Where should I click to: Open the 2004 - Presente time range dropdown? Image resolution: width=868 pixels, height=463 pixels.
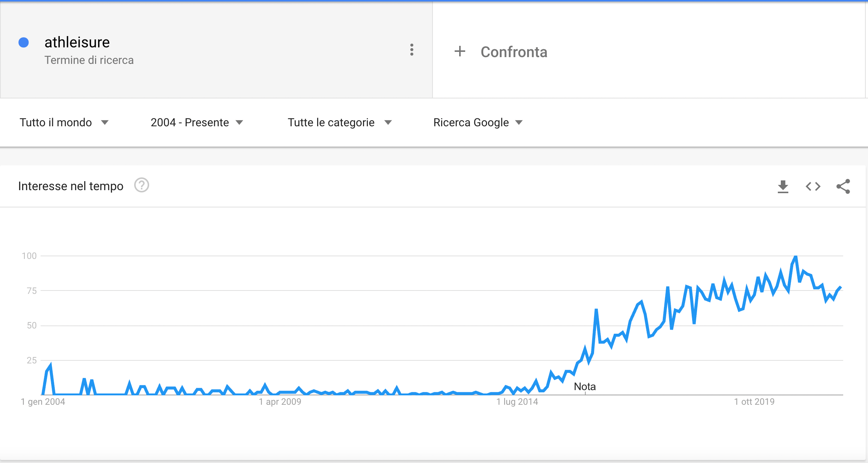197,123
